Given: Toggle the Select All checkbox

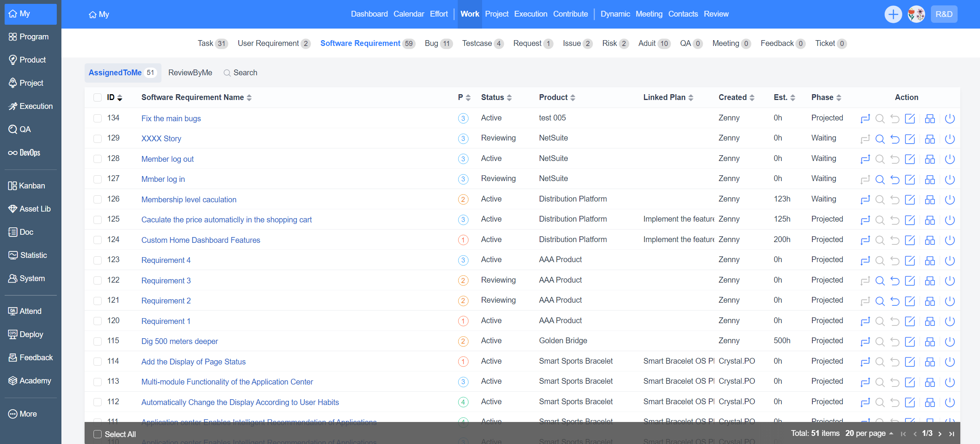Looking at the screenshot, I should pyautogui.click(x=97, y=434).
